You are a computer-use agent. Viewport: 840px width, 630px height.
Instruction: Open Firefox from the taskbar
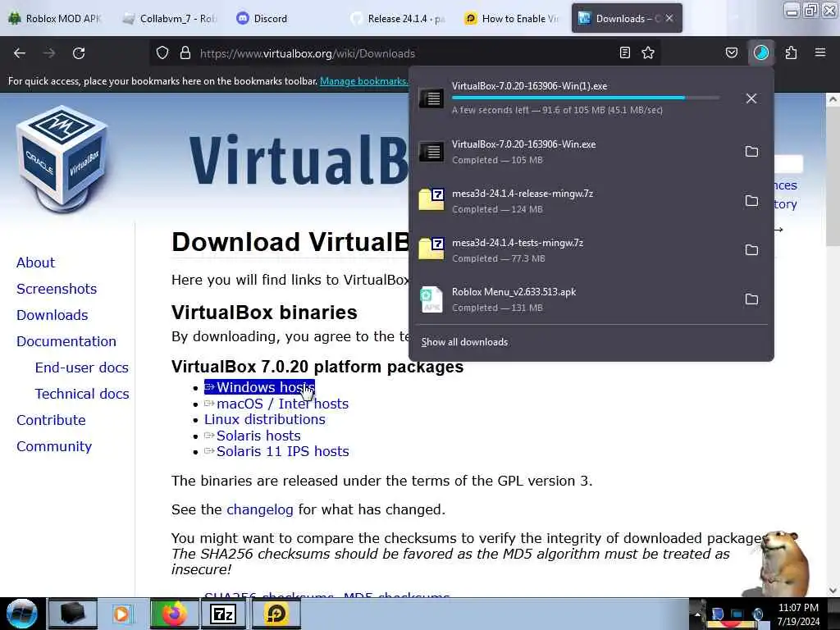tap(174, 614)
